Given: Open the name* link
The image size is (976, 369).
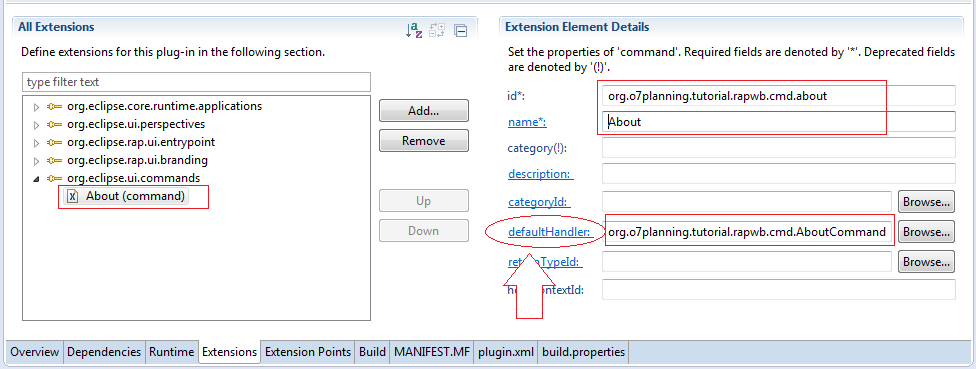Looking at the screenshot, I should [527, 122].
